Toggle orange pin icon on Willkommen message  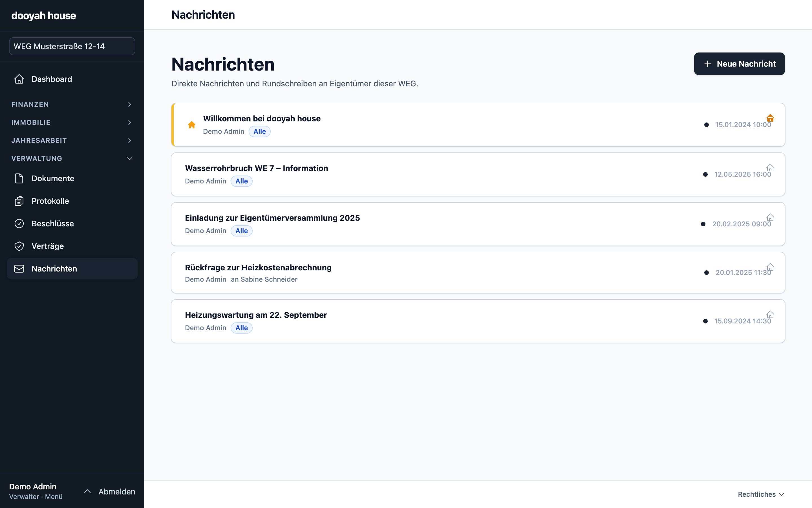(770, 118)
